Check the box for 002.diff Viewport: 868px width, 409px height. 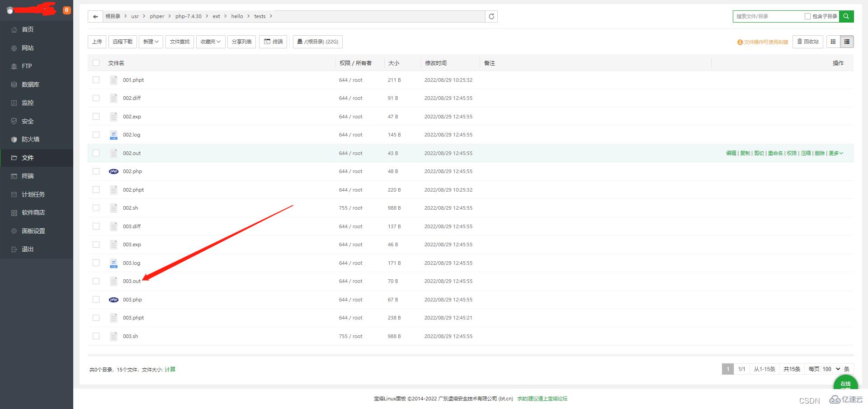[96, 98]
